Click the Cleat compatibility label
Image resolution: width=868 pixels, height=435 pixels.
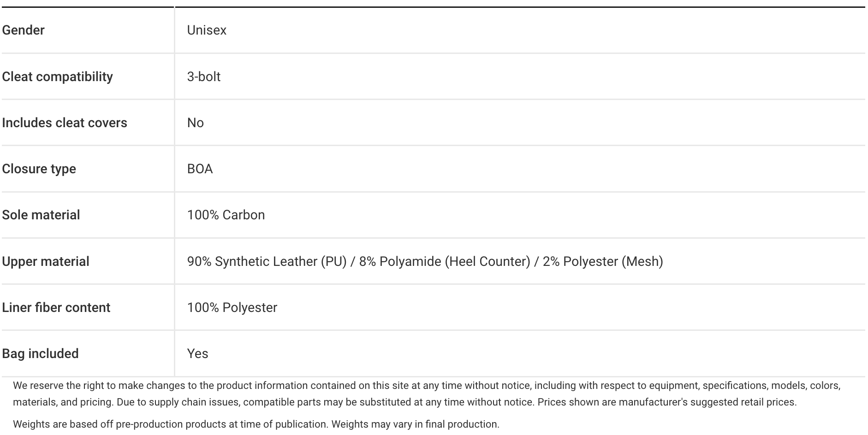pyautogui.click(x=57, y=76)
